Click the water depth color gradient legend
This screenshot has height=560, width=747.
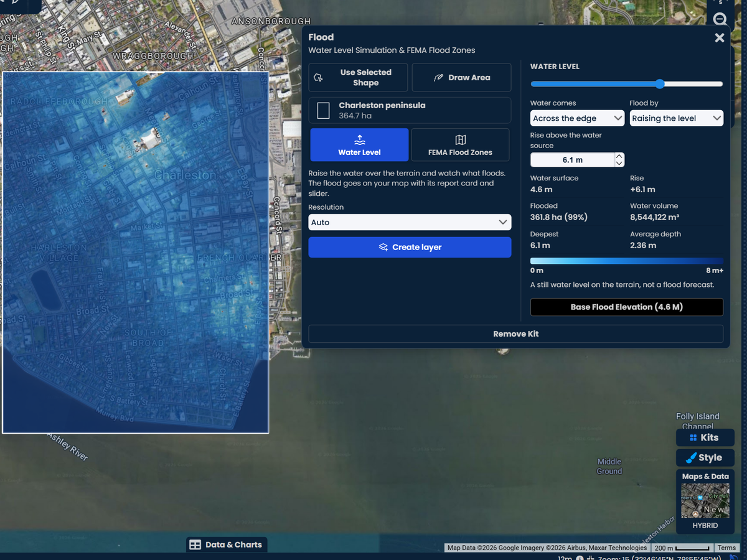click(626, 261)
